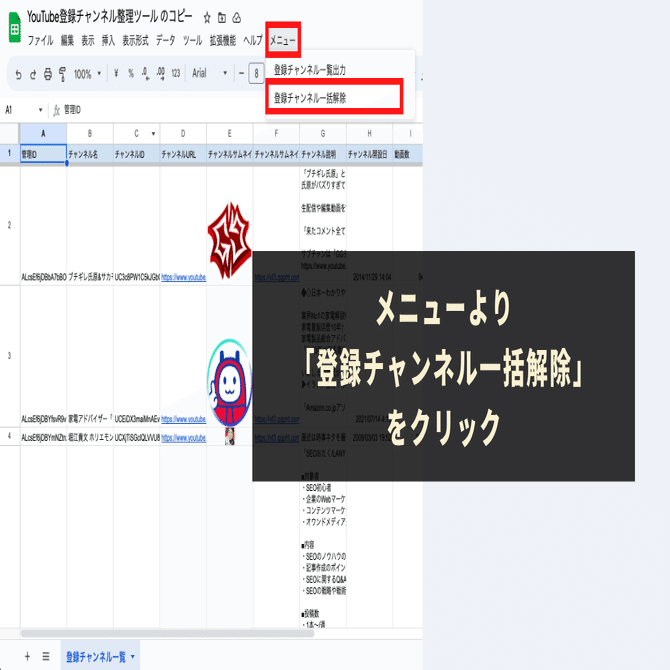Open the all sheets list icon

point(46,656)
